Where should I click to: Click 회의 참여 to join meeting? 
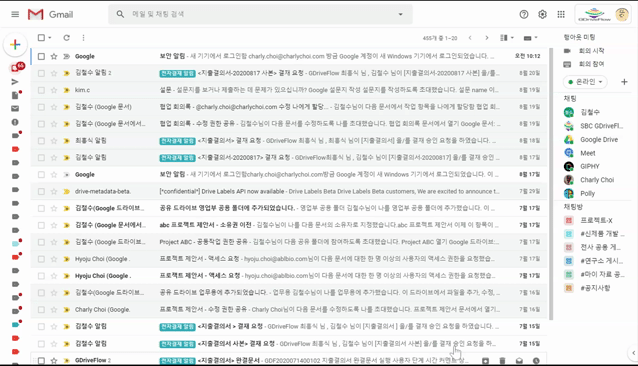(592, 64)
